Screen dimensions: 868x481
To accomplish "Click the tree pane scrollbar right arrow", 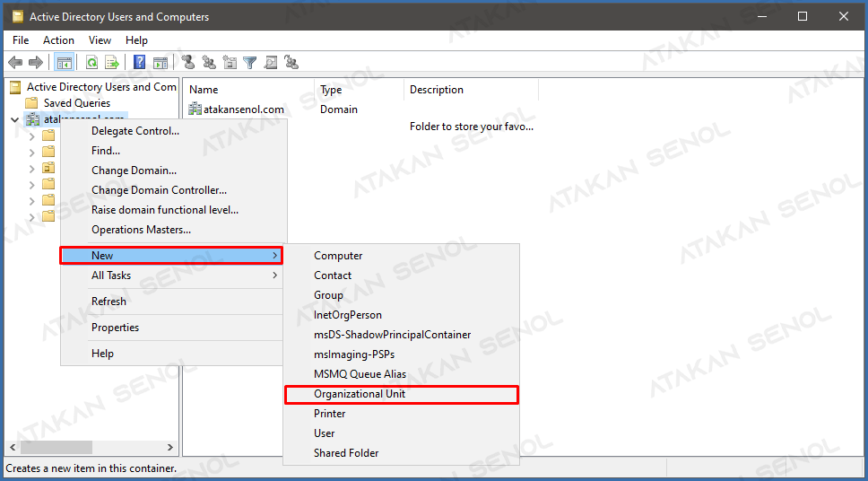I will pyautogui.click(x=170, y=447).
